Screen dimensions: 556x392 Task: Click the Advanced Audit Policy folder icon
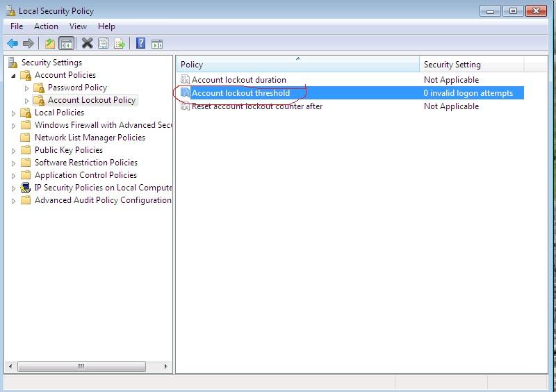coord(26,199)
